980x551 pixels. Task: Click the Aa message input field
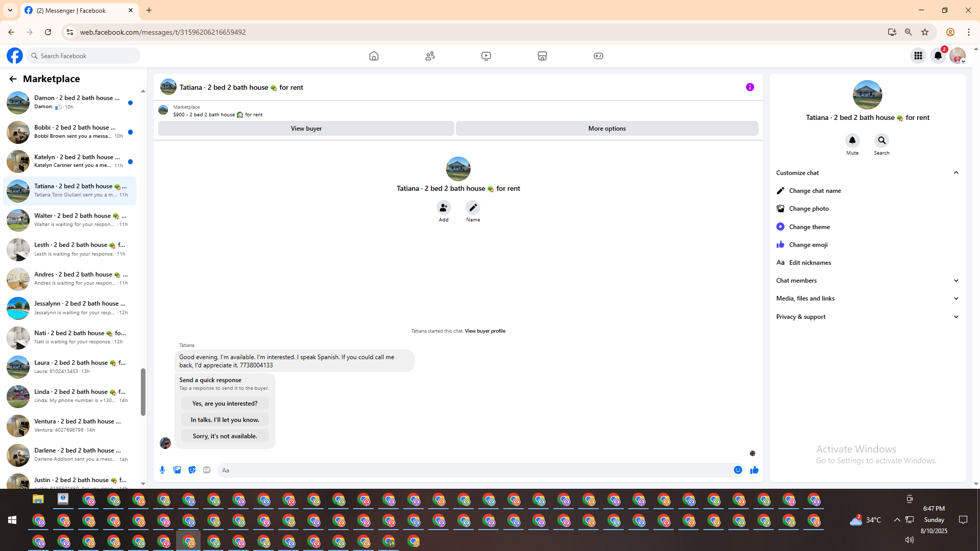click(x=475, y=470)
